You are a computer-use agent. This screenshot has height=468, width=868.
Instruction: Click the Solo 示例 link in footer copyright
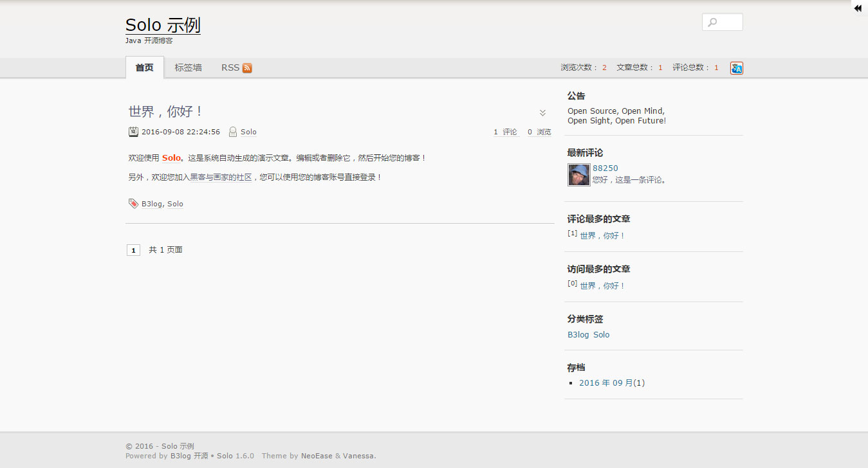(178, 446)
